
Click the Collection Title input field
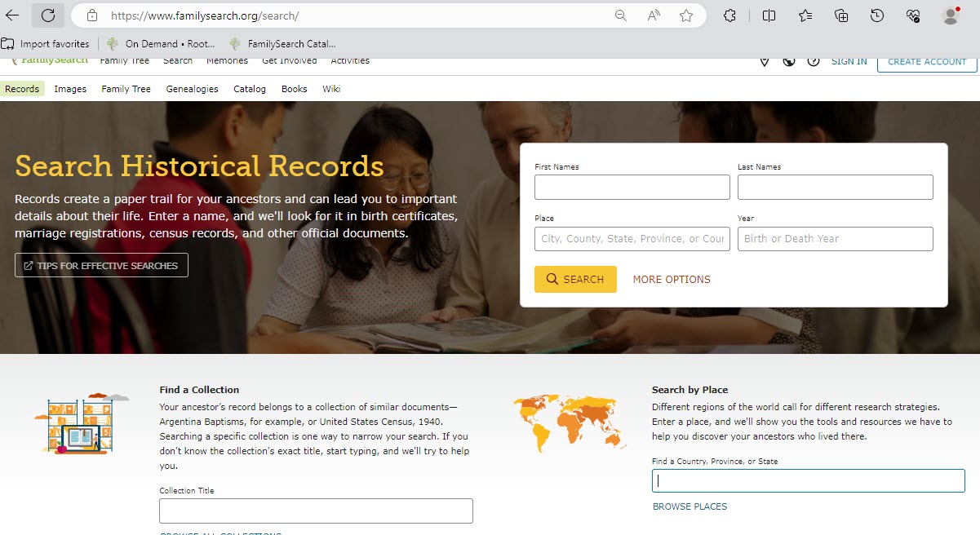[x=316, y=511]
